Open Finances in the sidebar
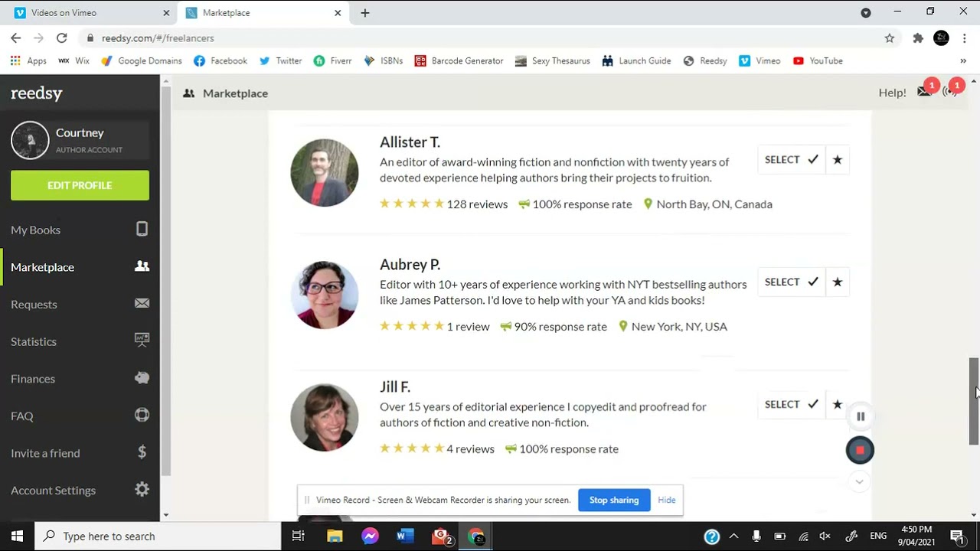The height and width of the screenshot is (551, 980). [80, 378]
